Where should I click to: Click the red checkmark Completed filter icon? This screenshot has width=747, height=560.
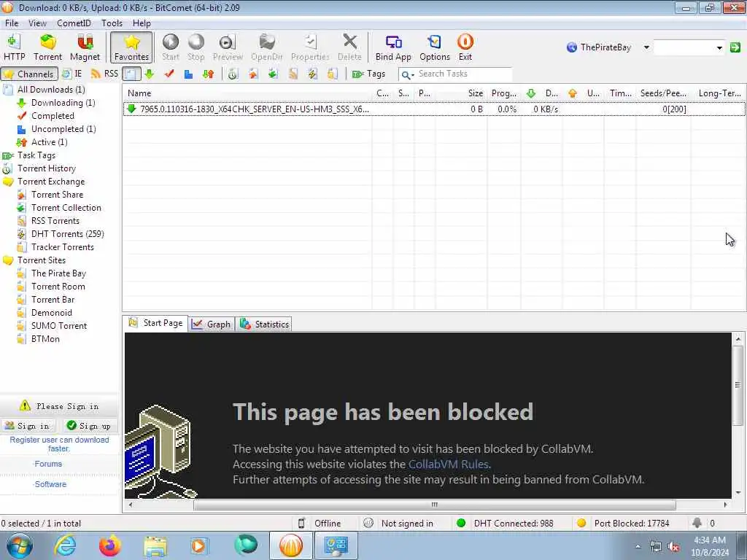[x=169, y=74]
